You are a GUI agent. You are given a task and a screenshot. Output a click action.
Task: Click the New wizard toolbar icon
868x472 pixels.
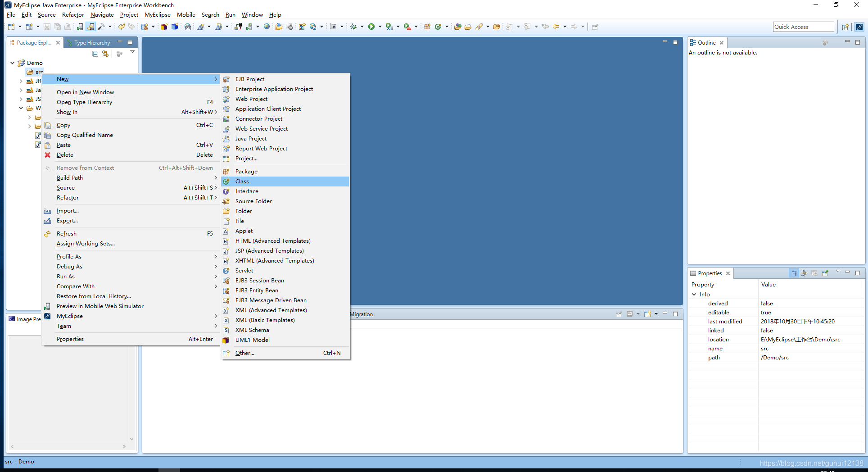coord(11,27)
